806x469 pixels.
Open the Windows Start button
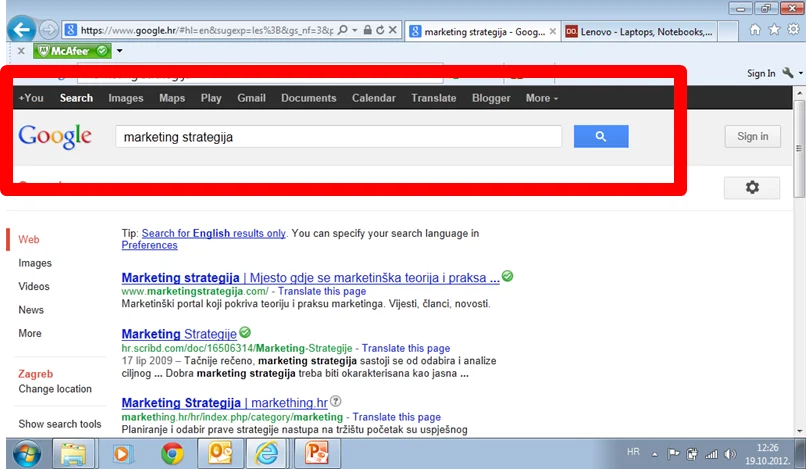(x=27, y=454)
